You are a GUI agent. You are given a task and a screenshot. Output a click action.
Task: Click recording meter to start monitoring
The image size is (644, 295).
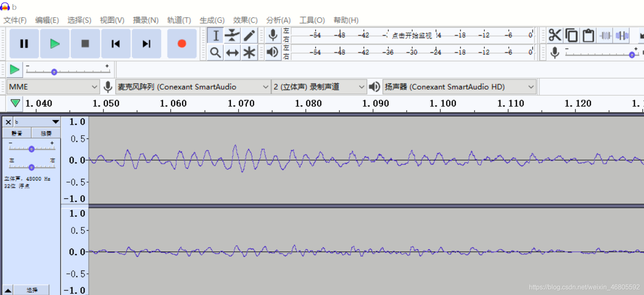(412, 35)
